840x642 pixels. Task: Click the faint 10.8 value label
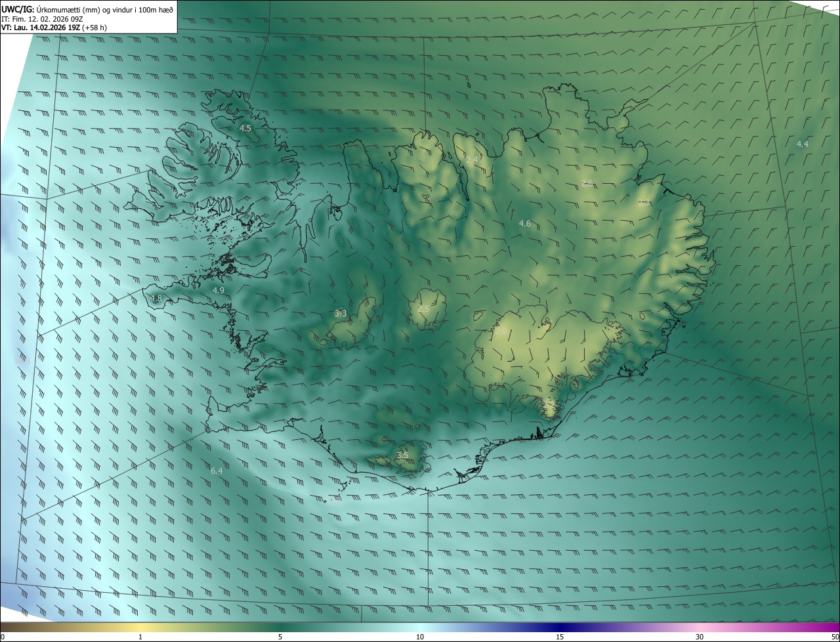(x=22, y=360)
